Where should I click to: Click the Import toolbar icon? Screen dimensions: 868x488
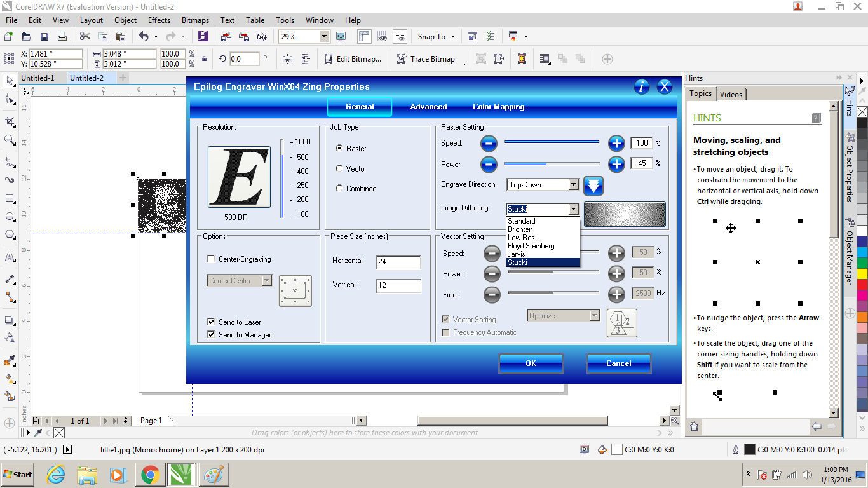(x=226, y=37)
